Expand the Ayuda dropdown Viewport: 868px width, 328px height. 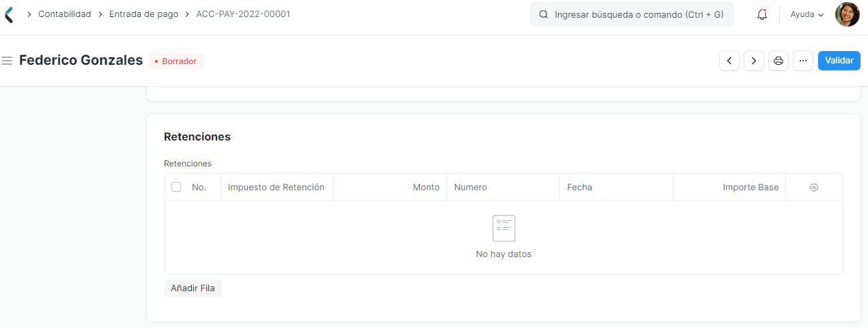807,14
